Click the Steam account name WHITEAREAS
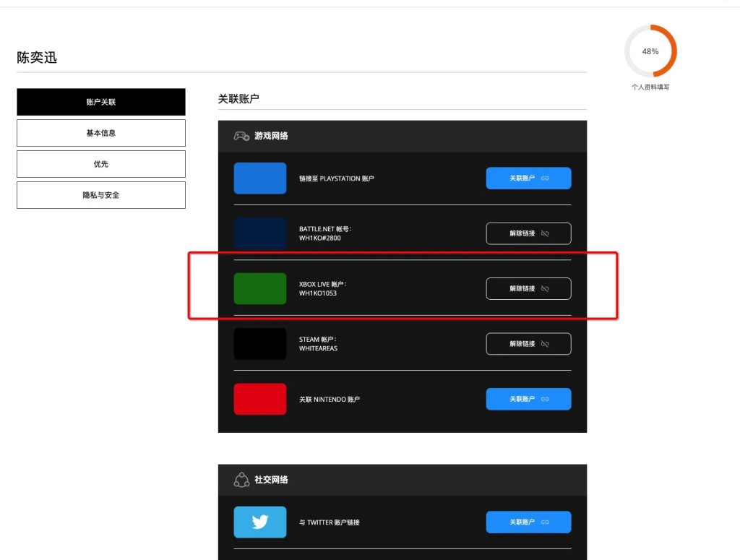 (319, 348)
